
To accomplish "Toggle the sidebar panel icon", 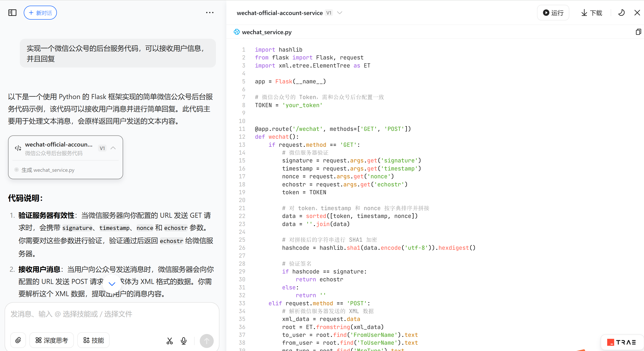I will (x=12, y=13).
